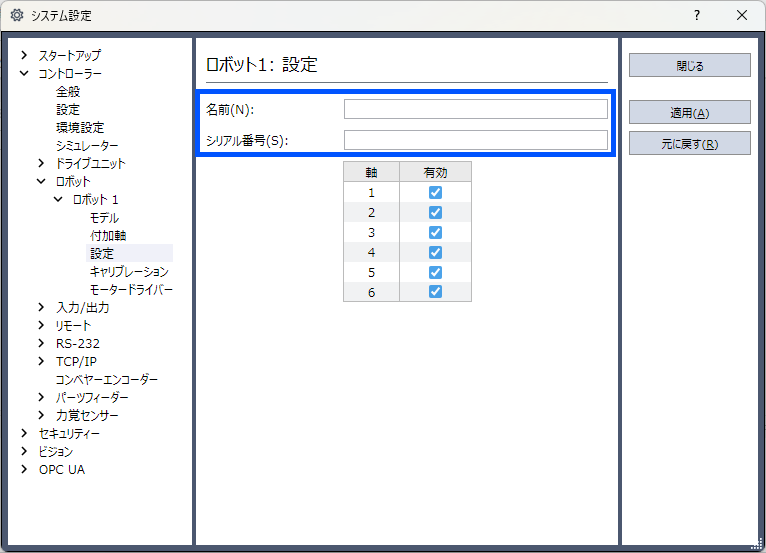766x553 pixels.
Task: Uncheck the 有効 checkbox for axis 1
Action: [435, 192]
